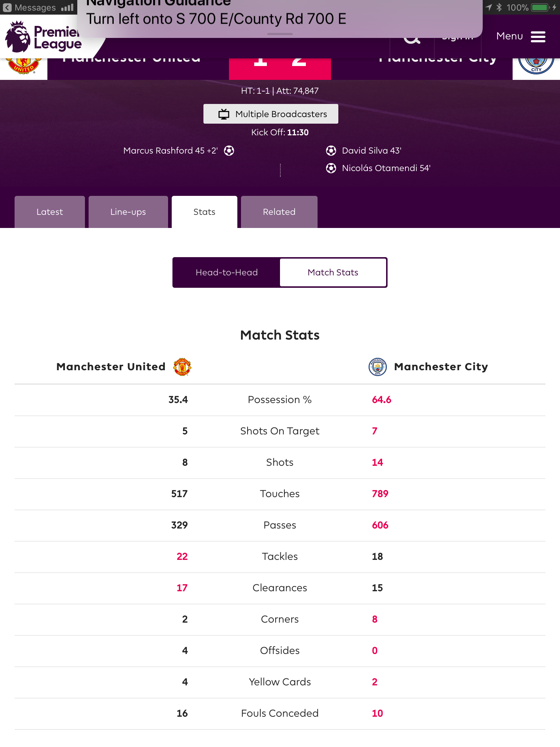560x747 pixels.
Task: Click the Premier League lion logo
Action: [x=18, y=37]
